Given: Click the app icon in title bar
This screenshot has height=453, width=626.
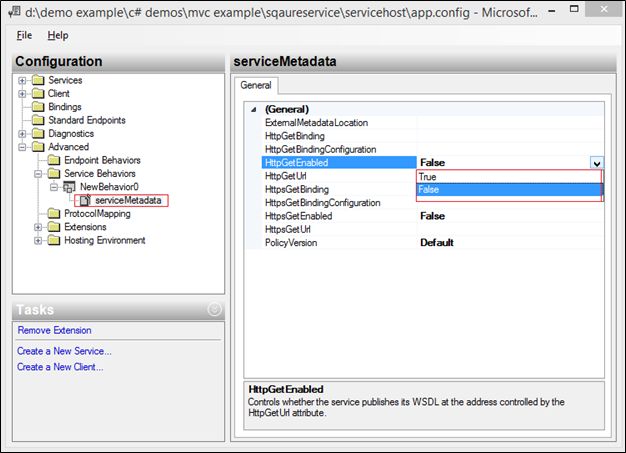Looking at the screenshot, I should pos(14,12).
